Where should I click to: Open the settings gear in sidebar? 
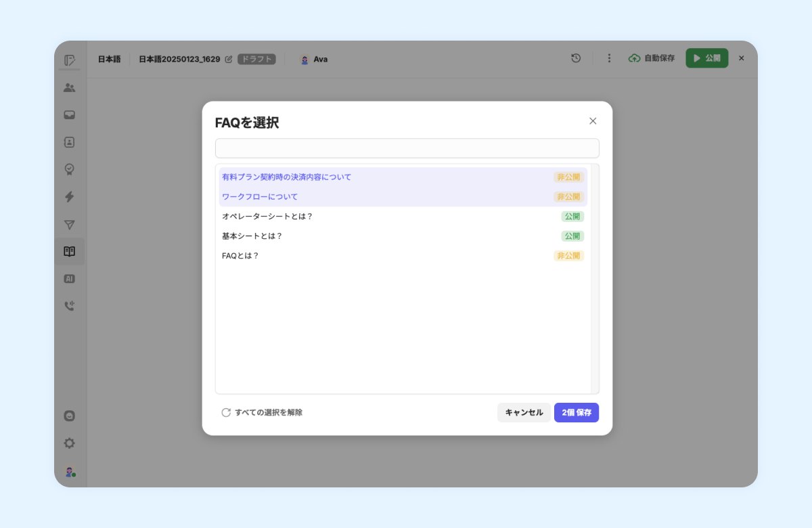69,443
